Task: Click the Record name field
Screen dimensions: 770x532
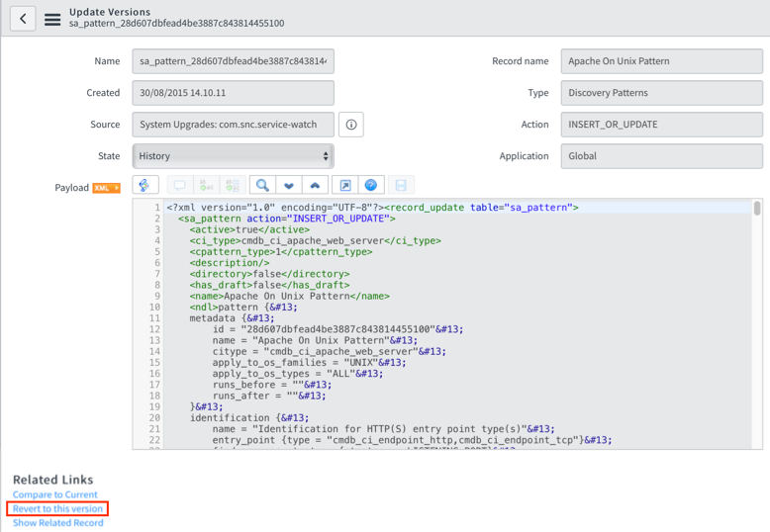Action: pos(662,61)
